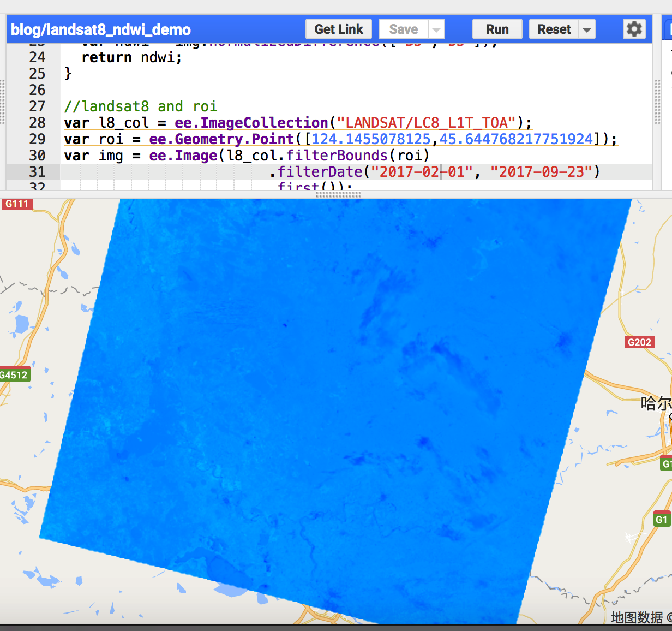This screenshot has height=631, width=672.
Task: Click the Reset button to clear output
Action: (x=554, y=29)
